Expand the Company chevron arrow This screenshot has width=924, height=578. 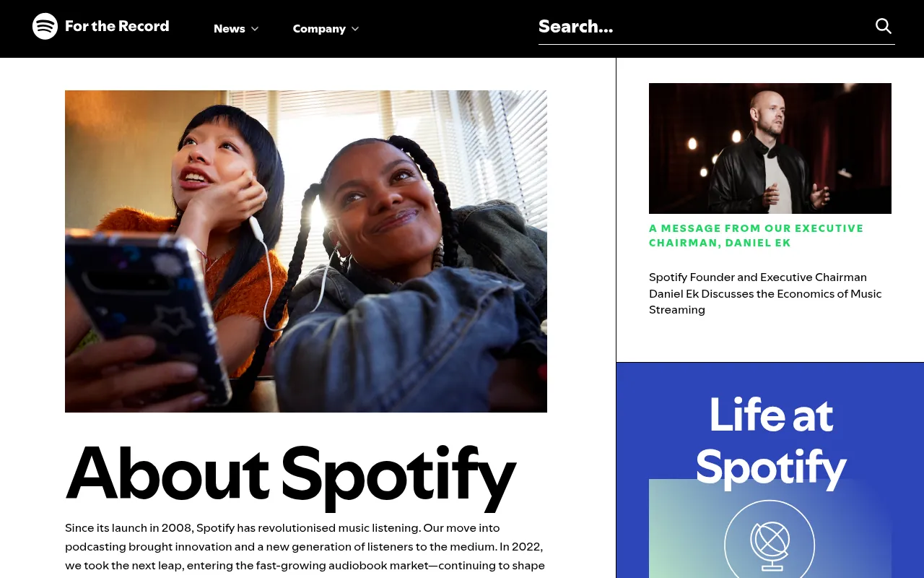tap(355, 29)
